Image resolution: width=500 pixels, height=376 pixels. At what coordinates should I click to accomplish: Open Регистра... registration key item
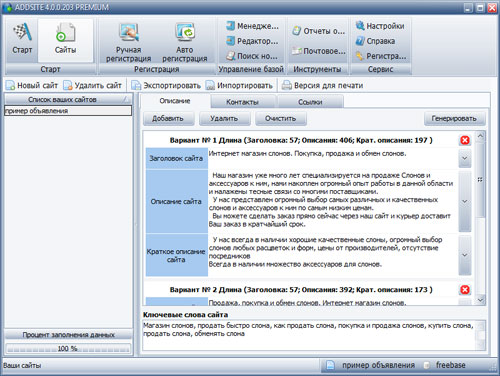[x=381, y=56]
